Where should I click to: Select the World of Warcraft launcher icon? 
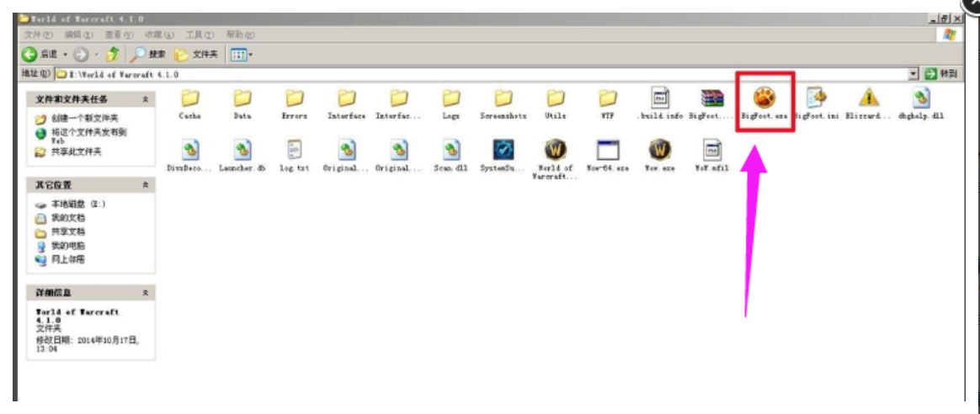555,151
